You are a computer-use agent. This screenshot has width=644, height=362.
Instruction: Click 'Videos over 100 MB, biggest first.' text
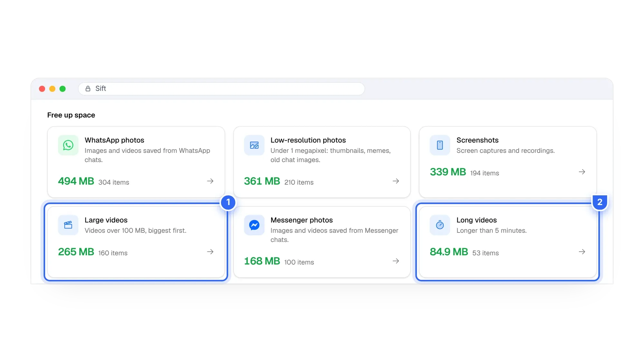[136, 231]
